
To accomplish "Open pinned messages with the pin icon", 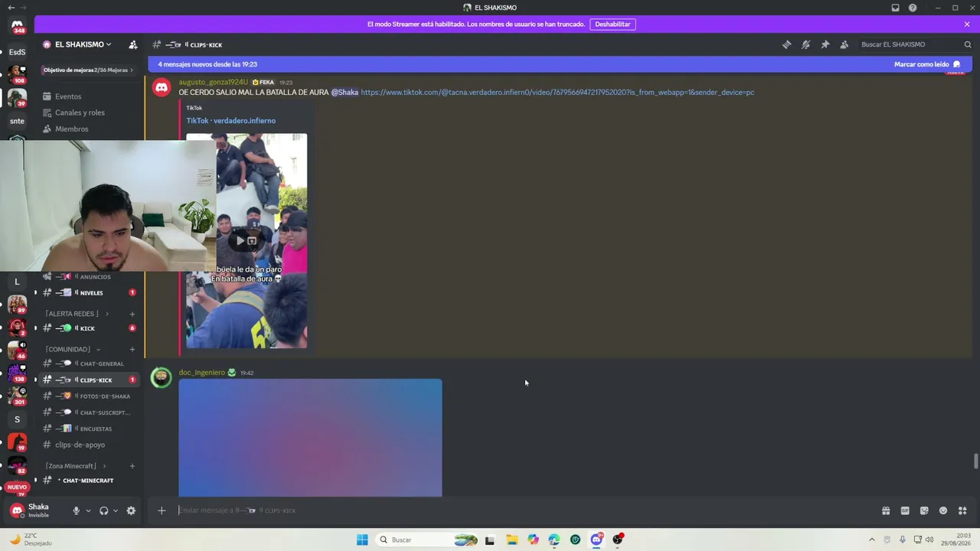I will (x=825, y=44).
